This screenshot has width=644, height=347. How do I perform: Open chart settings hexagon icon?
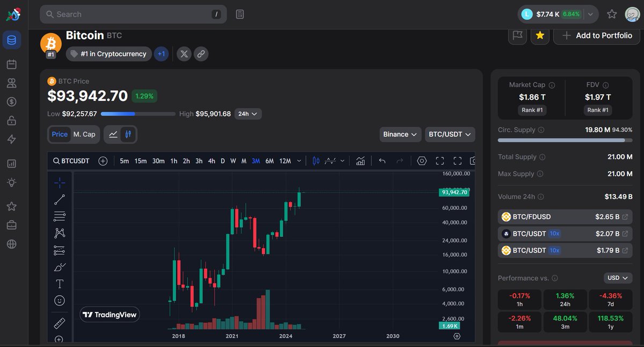point(422,161)
